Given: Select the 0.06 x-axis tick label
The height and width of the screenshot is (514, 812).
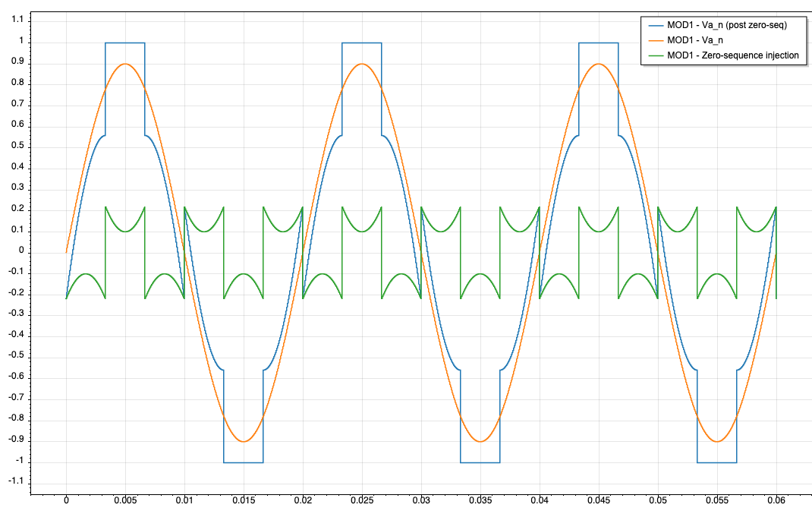Looking at the screenshot, I should pyautogui.click(x=776, y=501).
